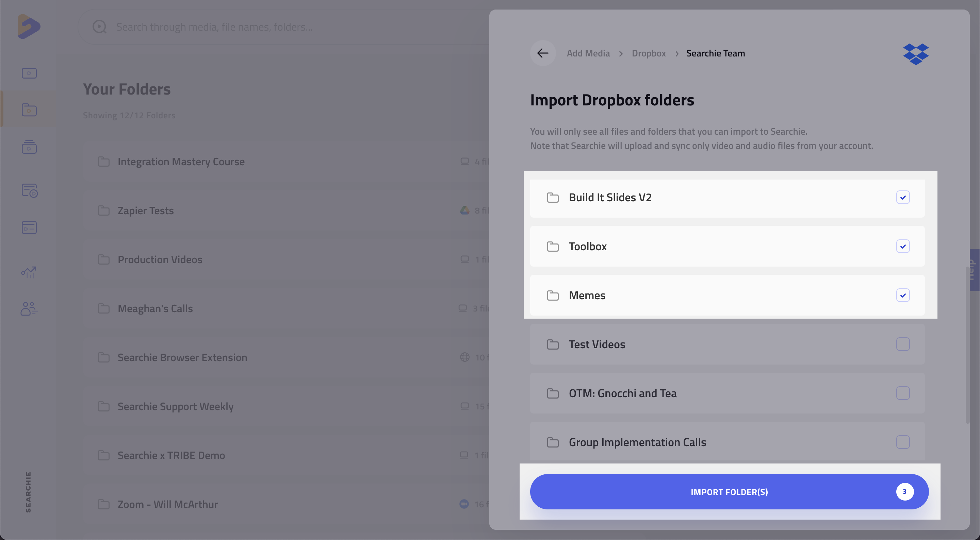Screen dimensions: 980x540
Task: Click the Your Folders heading
Action: 127,89
